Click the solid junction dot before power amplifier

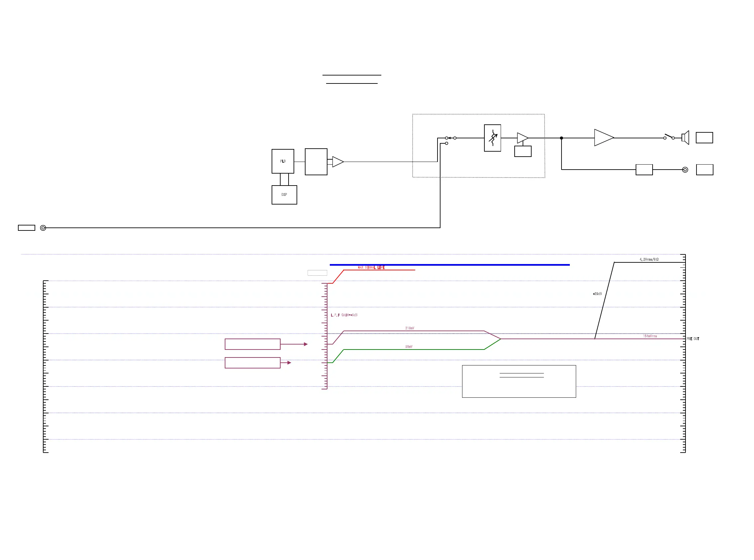click(x=562, y=138)
